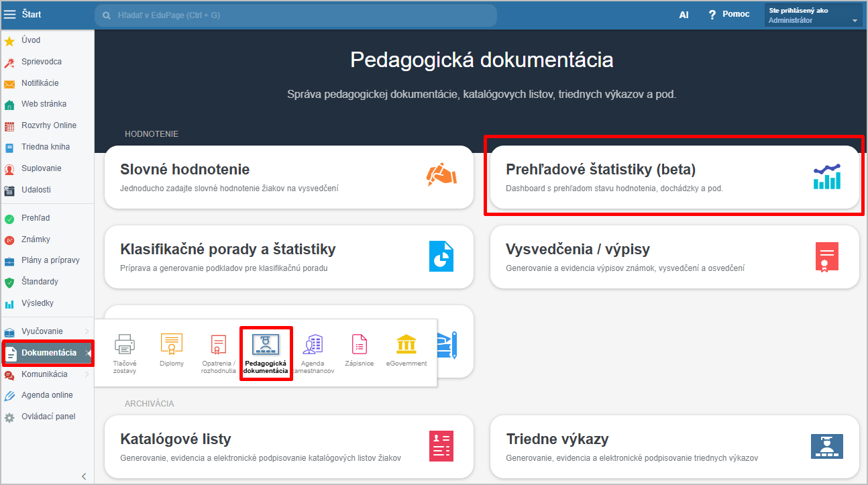This screenshot has width=868, height=485.
Task: Open Agenda zamestnancov icon
Action: click(x=313, y=345)
